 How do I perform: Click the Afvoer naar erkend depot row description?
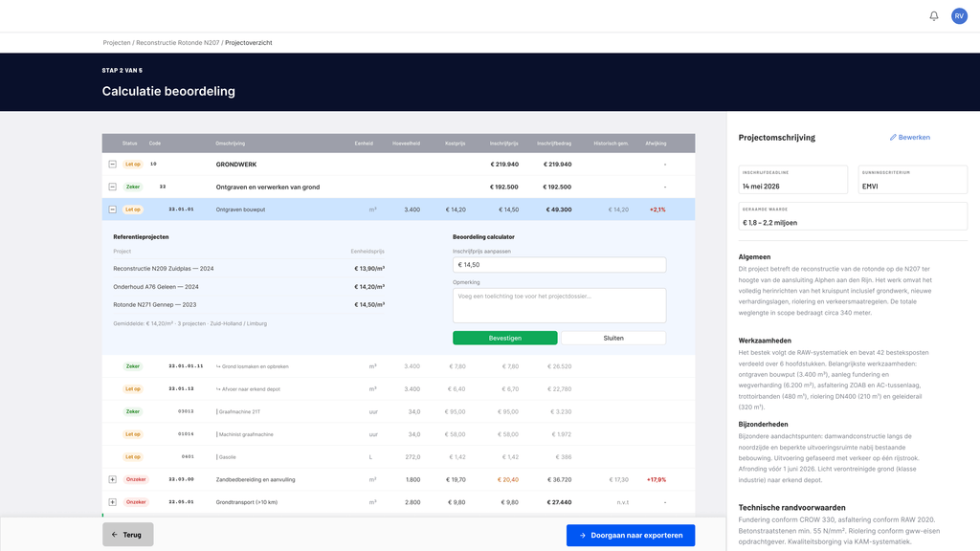pyautogui.click(x=248, y=389)
